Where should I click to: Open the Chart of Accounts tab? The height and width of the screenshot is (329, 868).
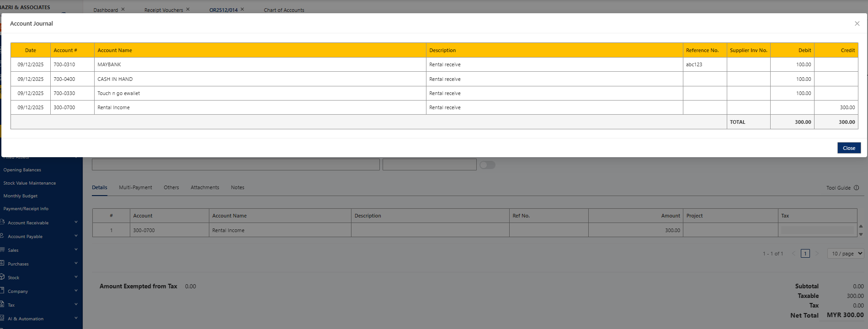tap(284, 10)
